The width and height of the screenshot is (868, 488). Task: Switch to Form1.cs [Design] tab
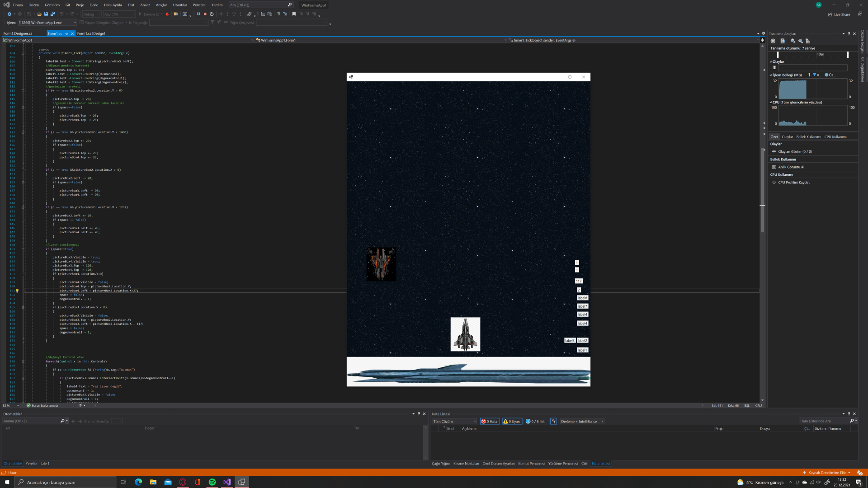pos(91,33)
